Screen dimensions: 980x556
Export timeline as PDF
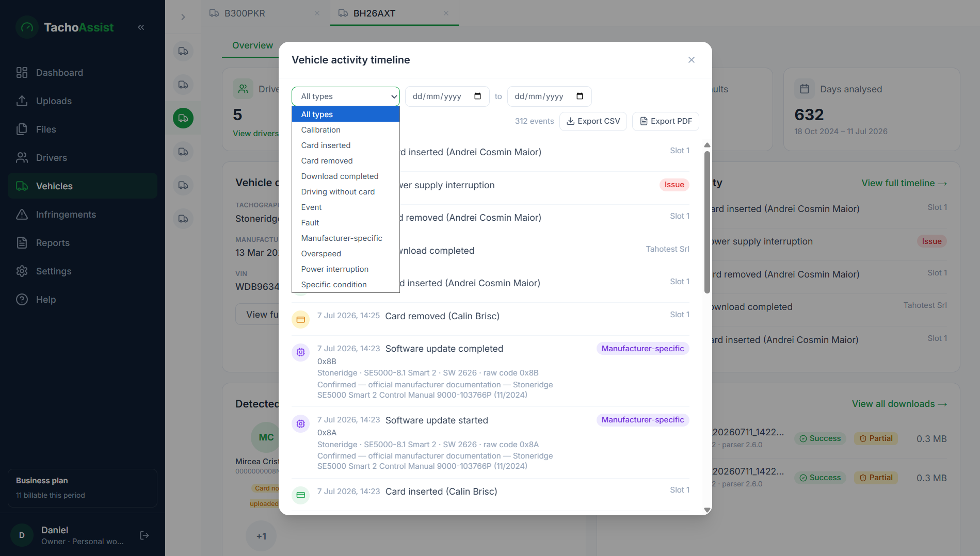pyautogui.click(x=666, y=121)
